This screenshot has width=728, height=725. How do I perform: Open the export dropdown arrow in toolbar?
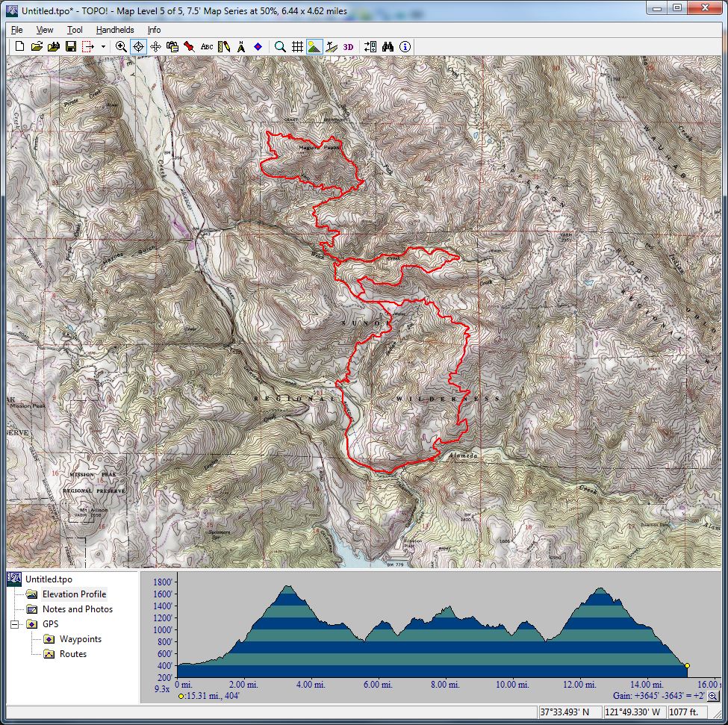[103, 46]
